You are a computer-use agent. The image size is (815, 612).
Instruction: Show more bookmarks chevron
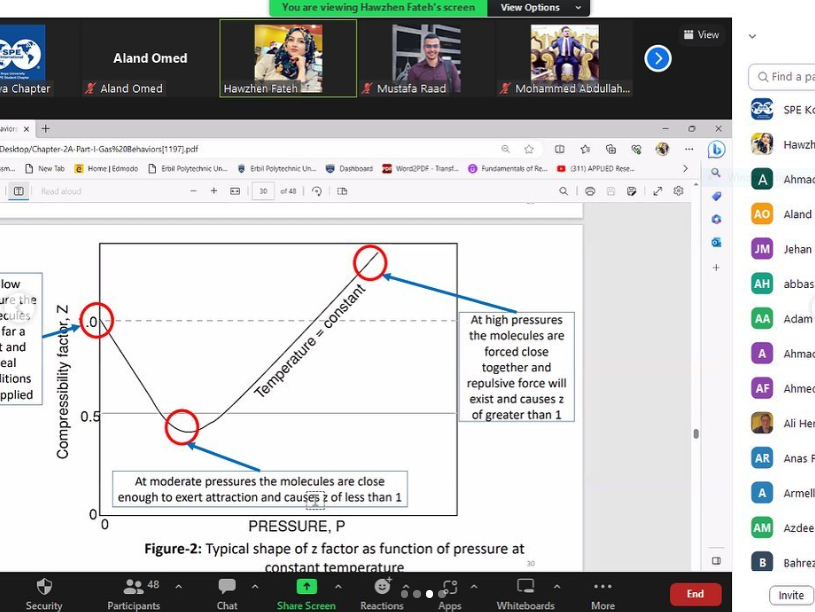pos(685,168)
